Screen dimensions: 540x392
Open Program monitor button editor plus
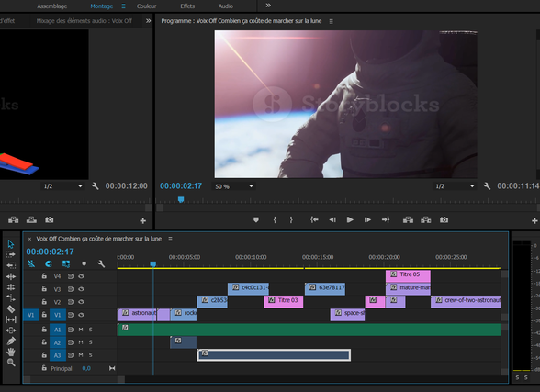534,221
